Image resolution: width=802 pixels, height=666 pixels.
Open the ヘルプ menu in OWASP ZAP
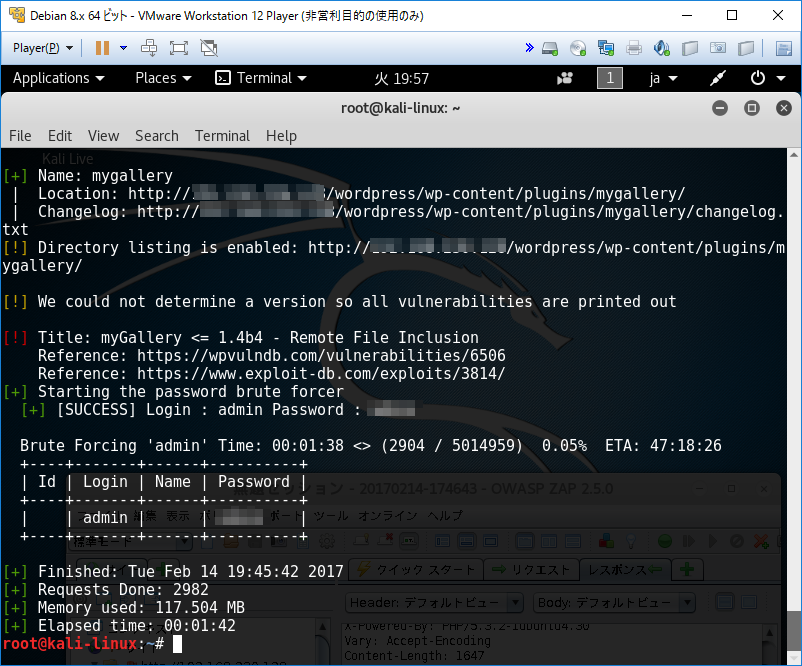pos(445,516)
